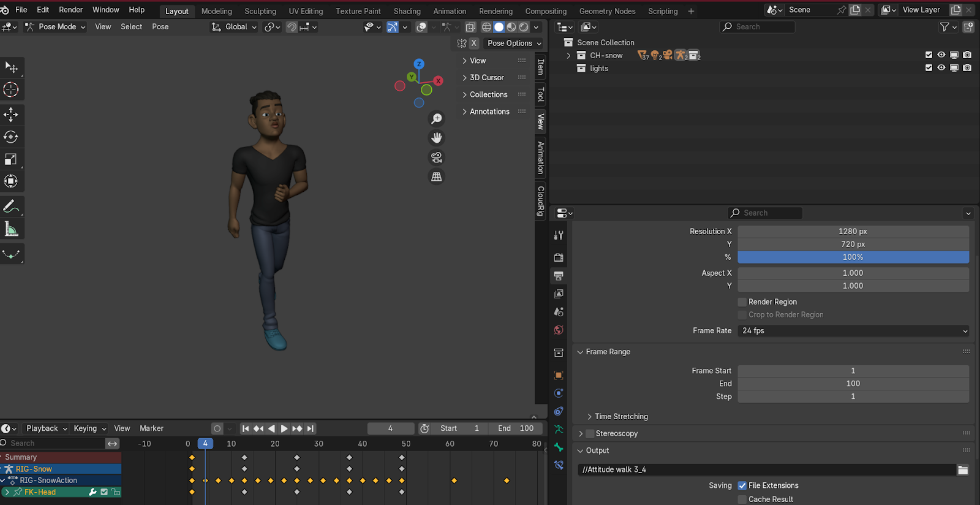Open the Pose Options popover
980x505 pixels.
click(514, 44)
